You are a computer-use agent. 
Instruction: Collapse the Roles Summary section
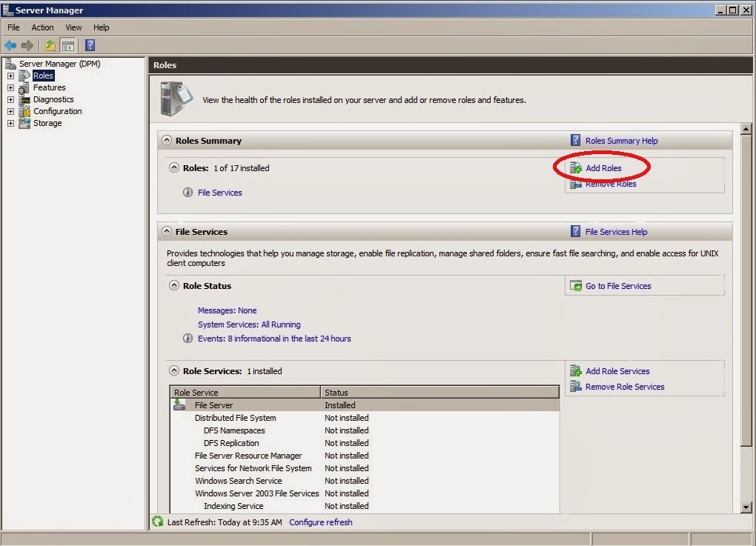coord(166,140)
